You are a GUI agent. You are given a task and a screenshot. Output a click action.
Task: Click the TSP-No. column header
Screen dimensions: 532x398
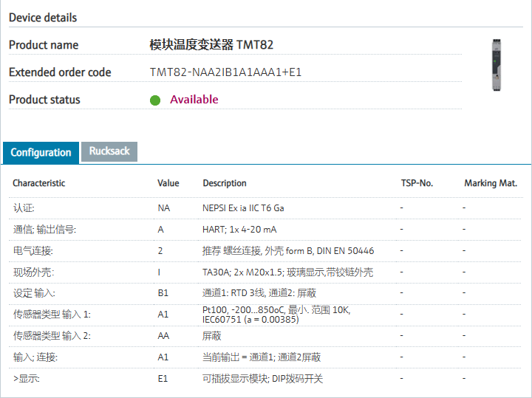[416, 183]
